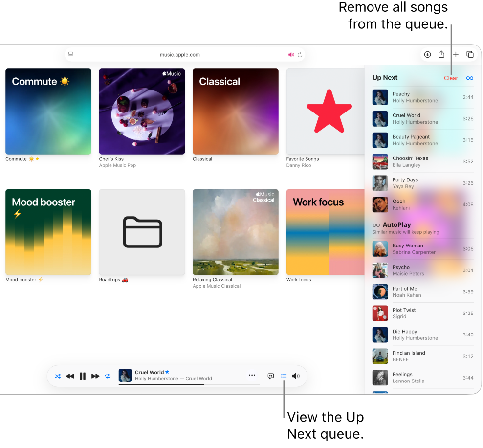This screenshot has width=483, height=448.
Task: Select Psycho by Maisie Peters
Action: (x=423, y=270)
